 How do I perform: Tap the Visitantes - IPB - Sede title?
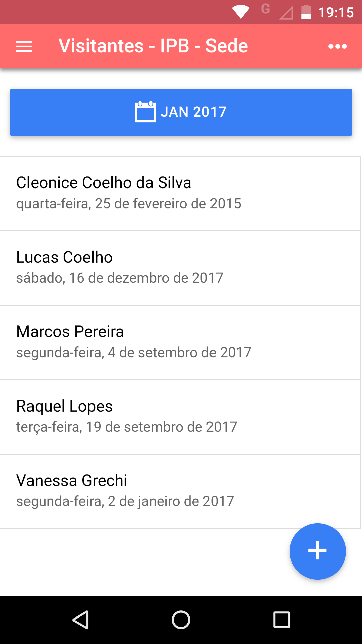[x=153, y=46]
